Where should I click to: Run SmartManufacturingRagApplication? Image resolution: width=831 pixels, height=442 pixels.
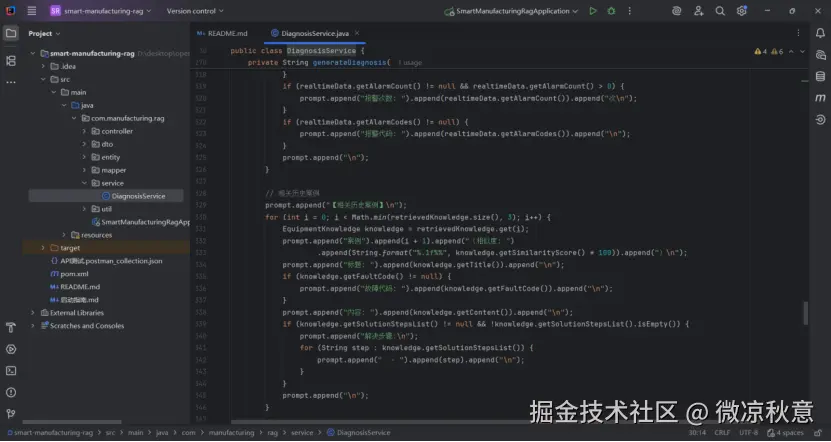593,11
